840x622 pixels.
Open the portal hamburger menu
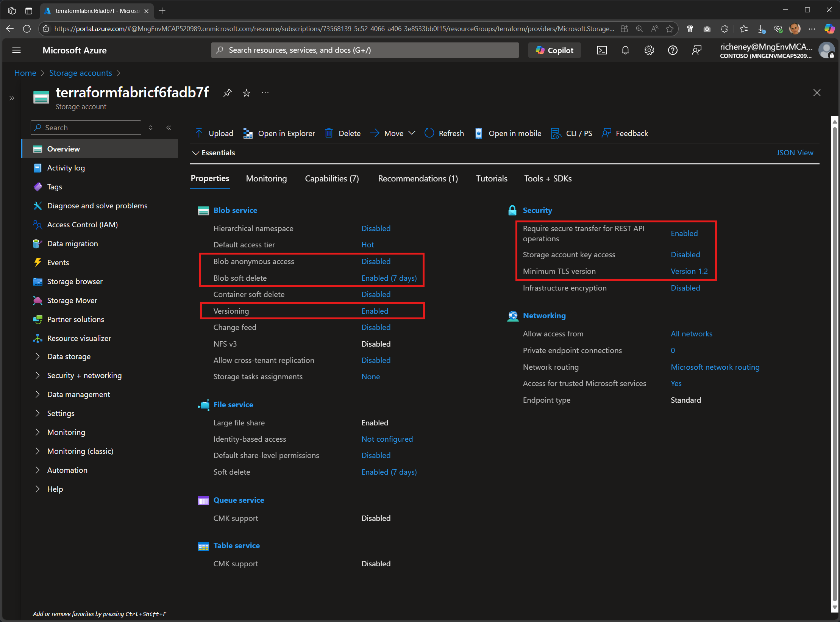click(16, 50)
